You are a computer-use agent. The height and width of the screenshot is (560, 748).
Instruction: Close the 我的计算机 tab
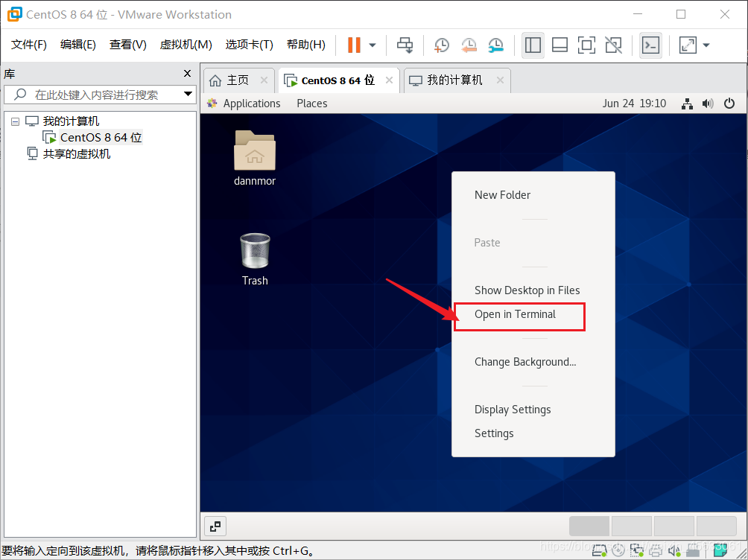pos(500,80)
